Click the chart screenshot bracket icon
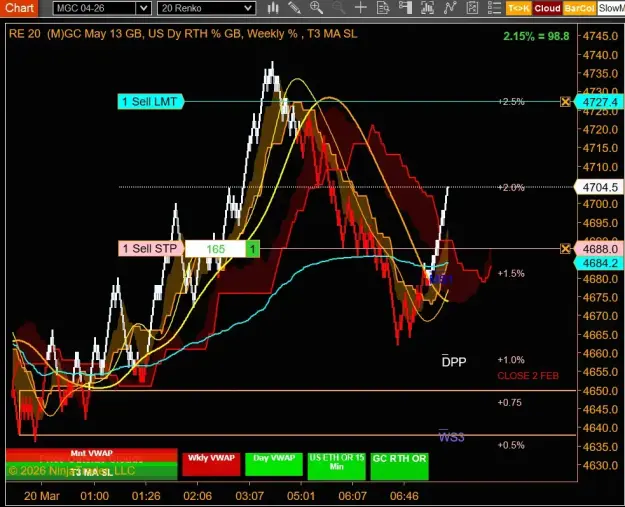 [427, 8]
